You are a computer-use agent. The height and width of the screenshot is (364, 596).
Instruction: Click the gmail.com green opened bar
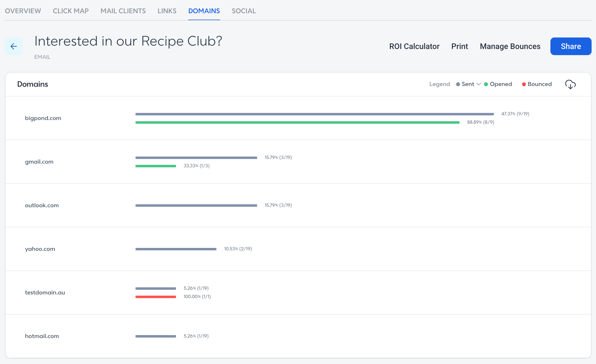coord(156,166)
